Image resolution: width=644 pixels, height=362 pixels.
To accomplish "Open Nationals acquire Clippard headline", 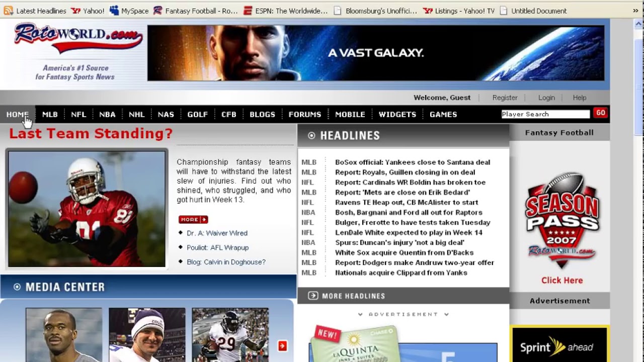I will (401, 273).
